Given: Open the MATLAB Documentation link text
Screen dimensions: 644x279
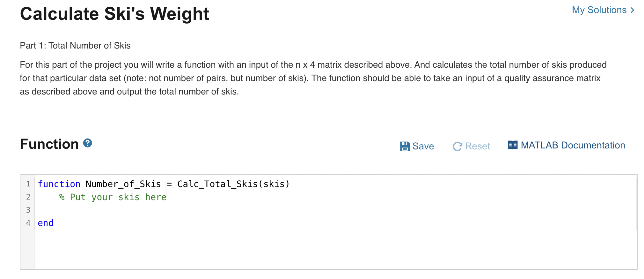Looking at the screenshot, I should 573,145.
